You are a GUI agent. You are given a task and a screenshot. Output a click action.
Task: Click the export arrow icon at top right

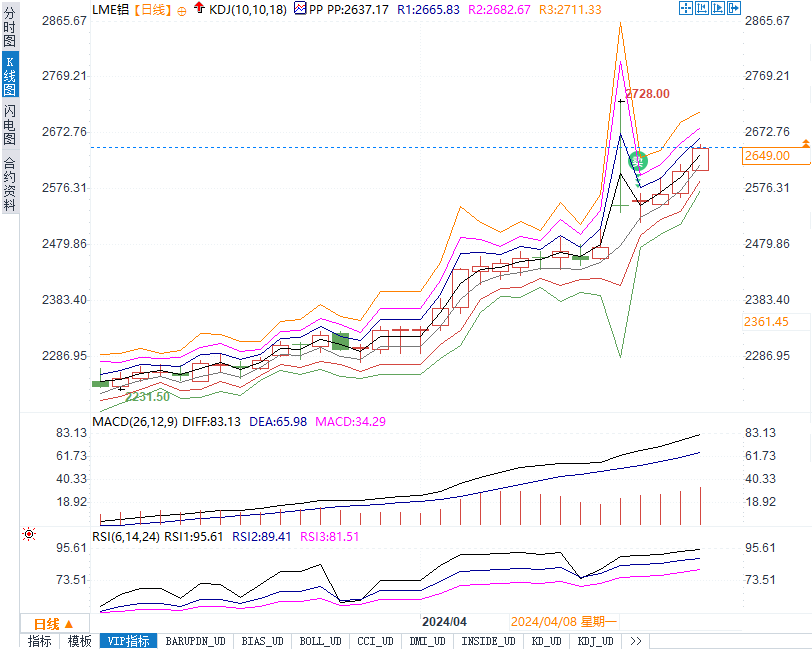tap(734, 8)
